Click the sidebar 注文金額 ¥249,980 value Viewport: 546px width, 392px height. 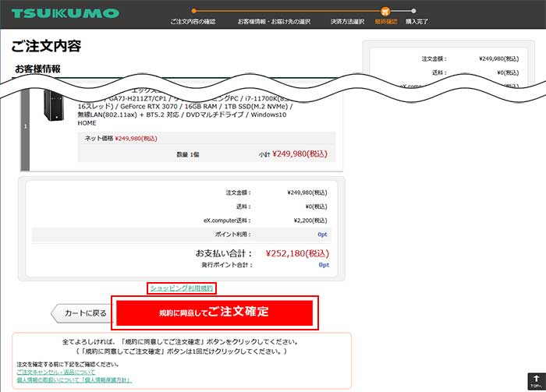coord(499,58)
